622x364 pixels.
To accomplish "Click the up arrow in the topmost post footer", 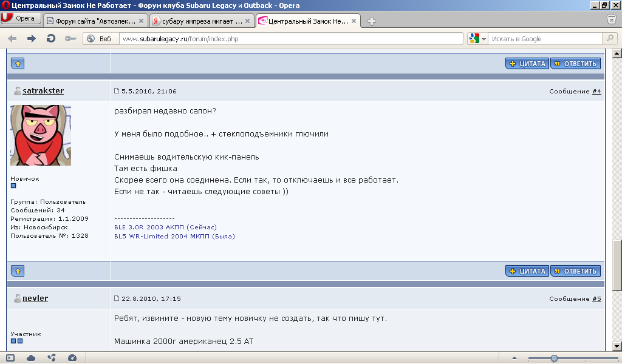I will pos(18,63).
